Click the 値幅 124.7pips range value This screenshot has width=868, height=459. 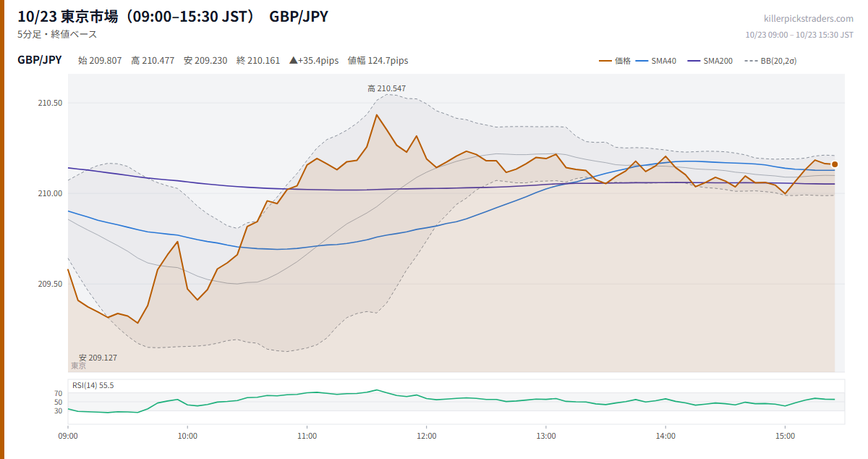pyautogui.click(x=378, y=61)
